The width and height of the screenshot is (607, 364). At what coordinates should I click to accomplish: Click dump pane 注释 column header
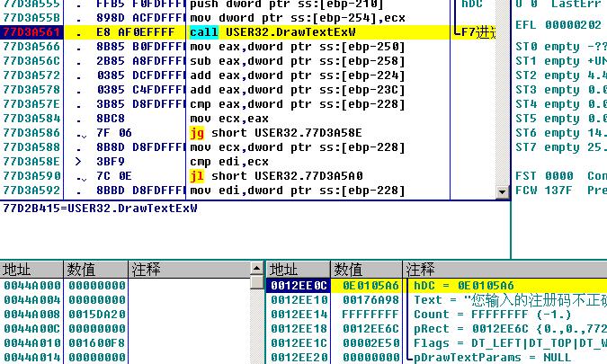[x=190, y=269]
